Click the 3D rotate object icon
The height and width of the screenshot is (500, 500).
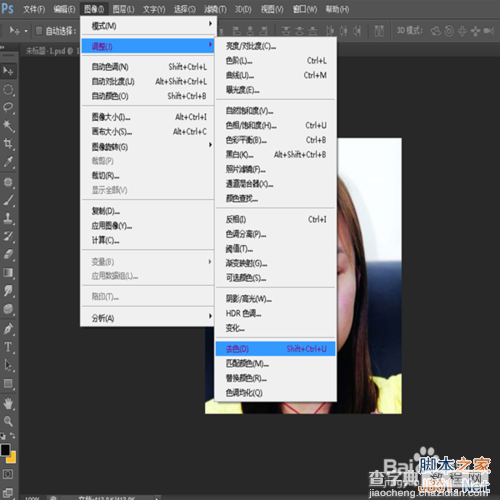(436, 31)
